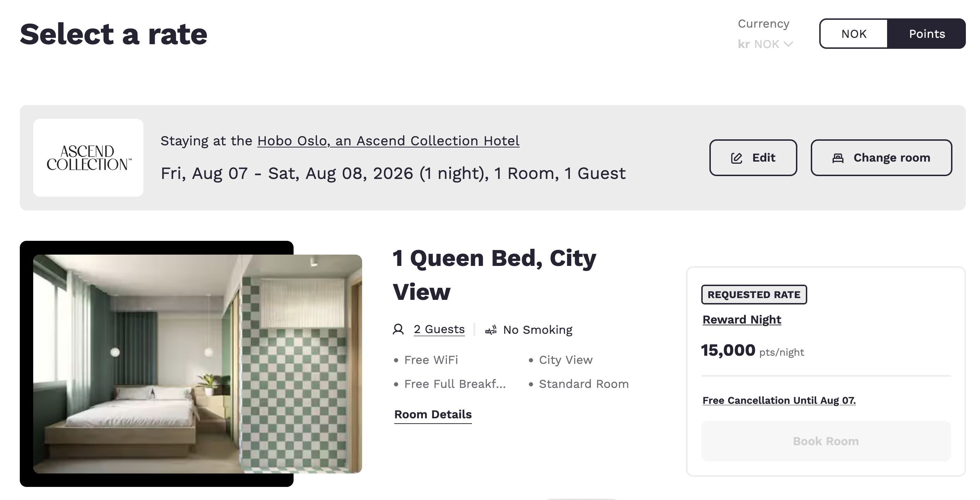Open Room Details
This screenshot has width=980, height=500.
click(x=432, y=414)
